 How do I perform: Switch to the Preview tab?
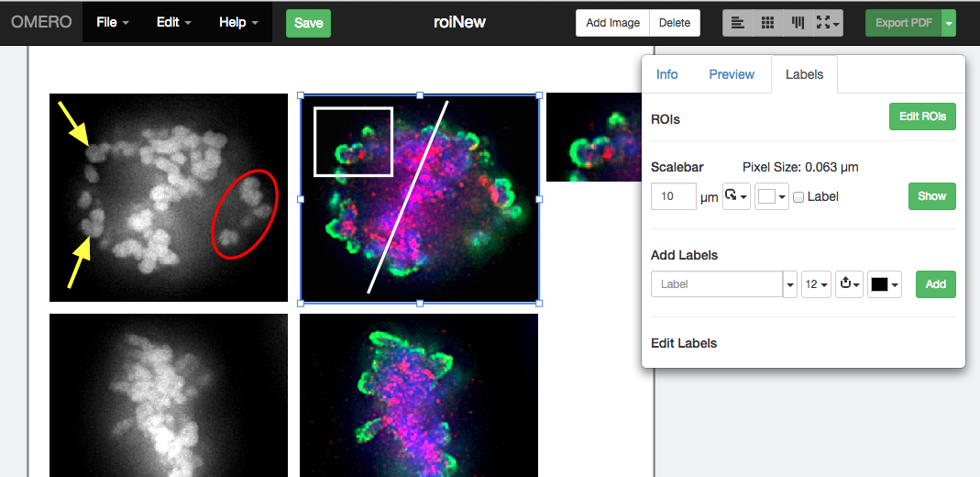click(732, 74)
